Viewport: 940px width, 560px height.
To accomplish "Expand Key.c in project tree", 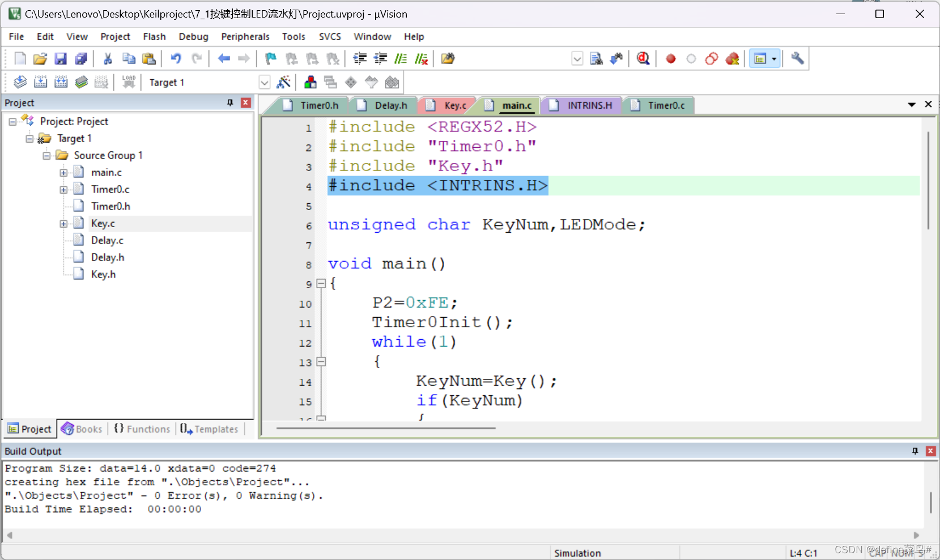I will pyautogui.click(x=63, y=224).
